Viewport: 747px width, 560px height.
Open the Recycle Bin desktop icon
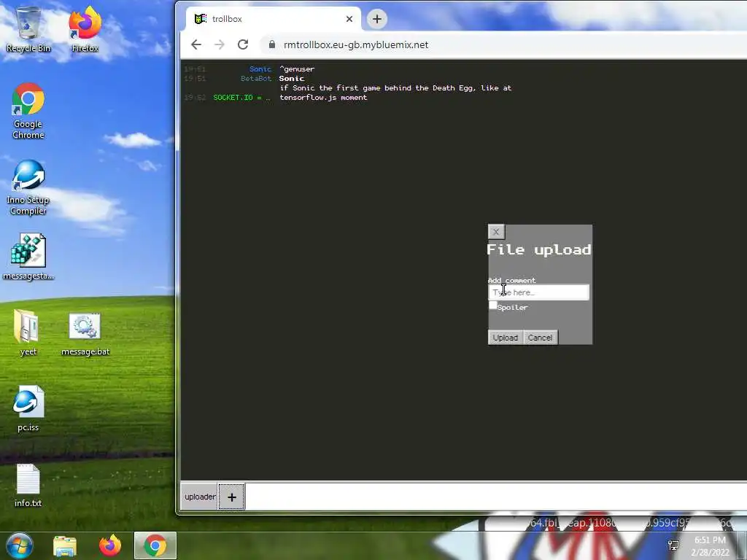[x=28, y=29]
